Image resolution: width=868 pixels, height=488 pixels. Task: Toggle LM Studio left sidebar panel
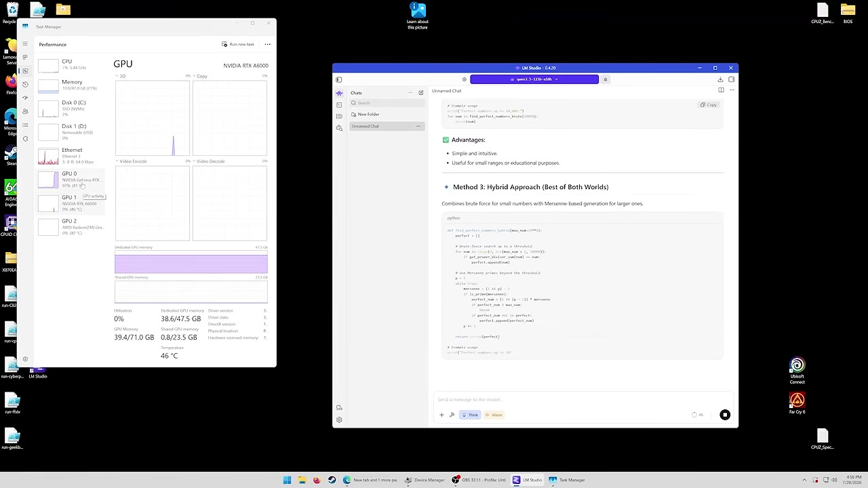pos(339,79)
